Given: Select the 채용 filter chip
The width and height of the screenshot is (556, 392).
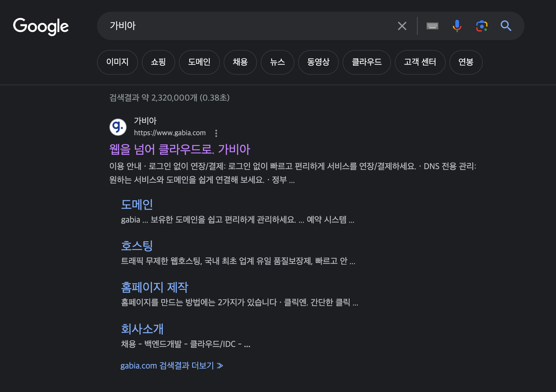Looking at the screenshot, I should click(x=240, y=62).
